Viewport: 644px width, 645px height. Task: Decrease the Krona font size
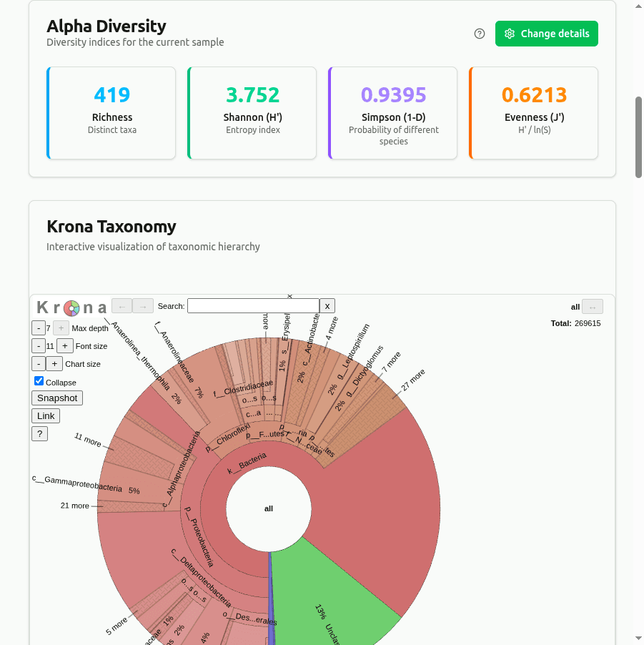(x=39, y=346)
